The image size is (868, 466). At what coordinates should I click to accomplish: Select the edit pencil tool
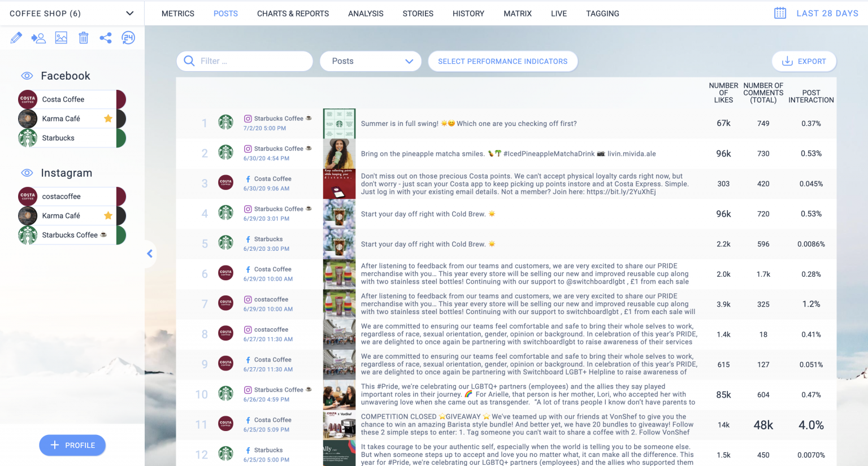click(x=16, y=37)
